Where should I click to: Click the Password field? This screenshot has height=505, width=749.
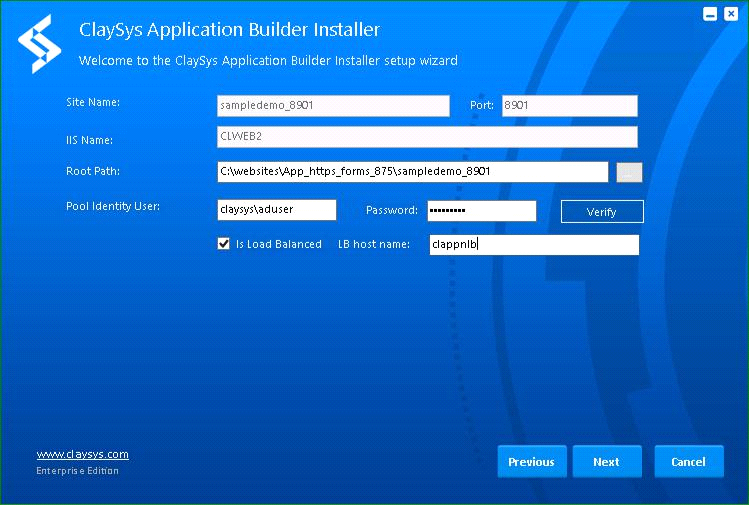tap(482, 211)
